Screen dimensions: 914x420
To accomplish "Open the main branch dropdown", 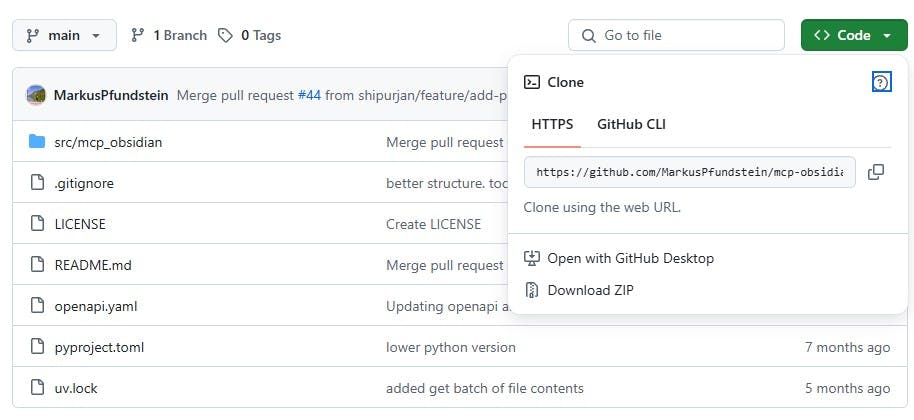I will [x=64, y=36].
